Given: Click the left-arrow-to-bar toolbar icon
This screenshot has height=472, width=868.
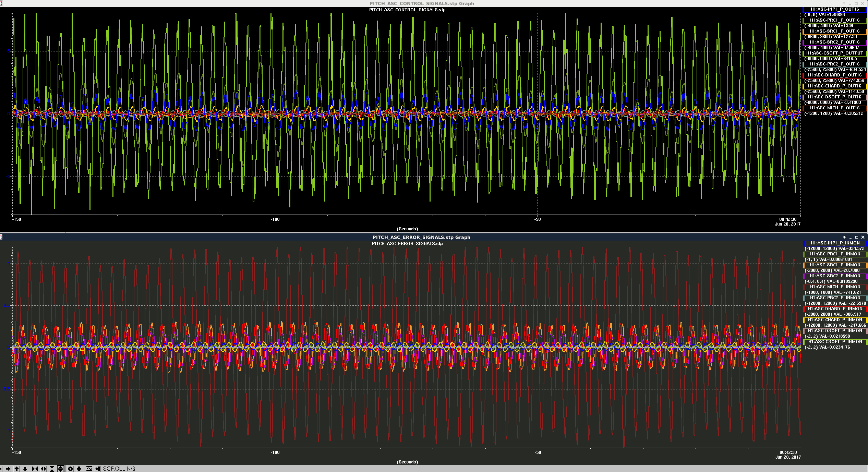Looking at the screenshot, I should click(98, 469).
